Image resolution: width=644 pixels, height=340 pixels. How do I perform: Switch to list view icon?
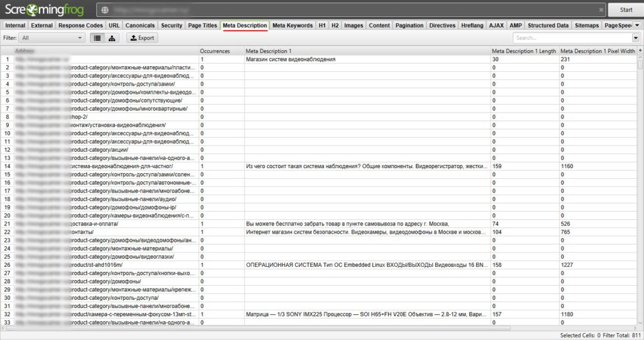tap(97, 38)
